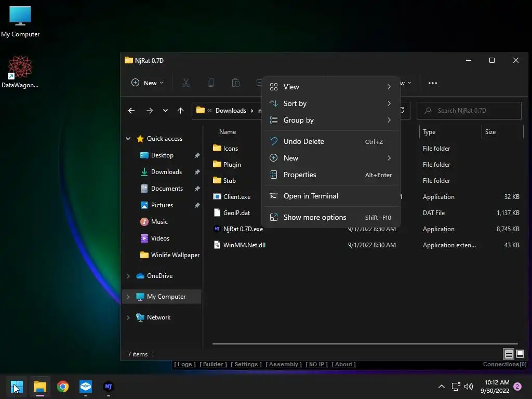This screenshot has height=399, width=532.
Task: Open recent locations dropdown arrow
Action: coord(165,111)
